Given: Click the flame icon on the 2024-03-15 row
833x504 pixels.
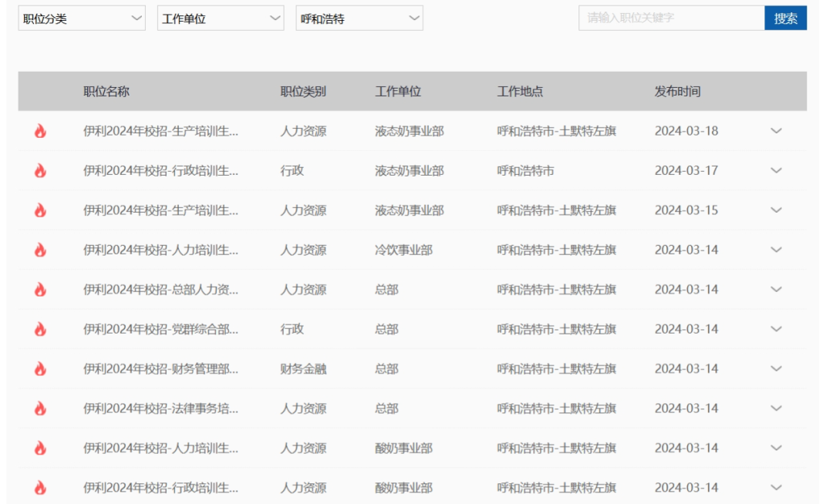Looking at the screenshot, I should click(40, 210).
